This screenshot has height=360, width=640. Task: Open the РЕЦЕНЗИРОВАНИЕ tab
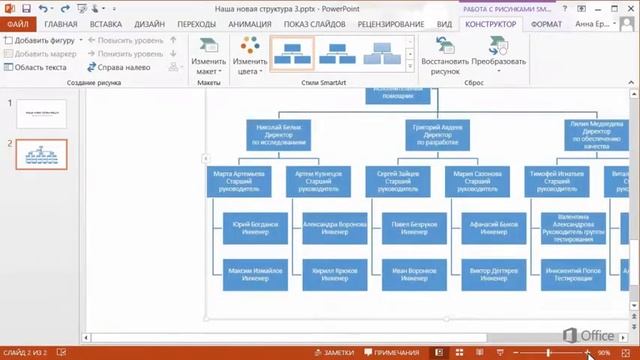(391, 24)
